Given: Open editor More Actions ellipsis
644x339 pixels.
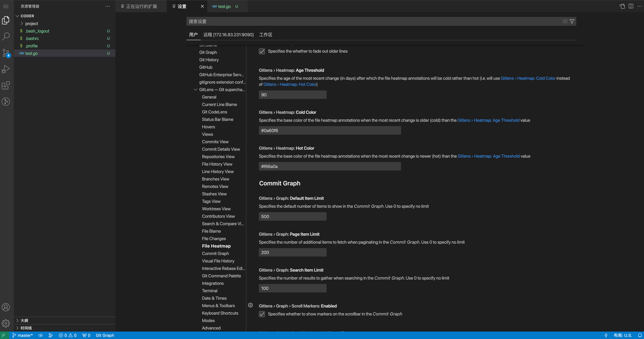Looking at the screenshot, I should 639,6.
